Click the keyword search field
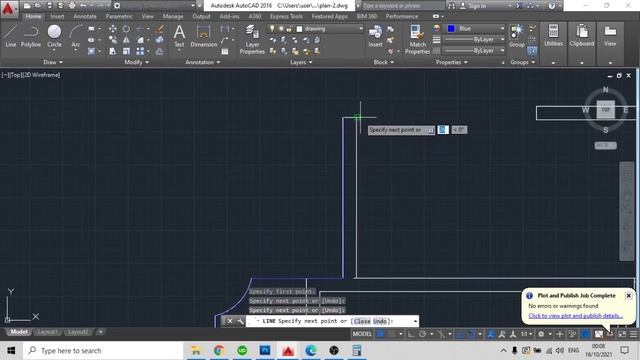Screen dimensions: 640x360 click(403, 6)
